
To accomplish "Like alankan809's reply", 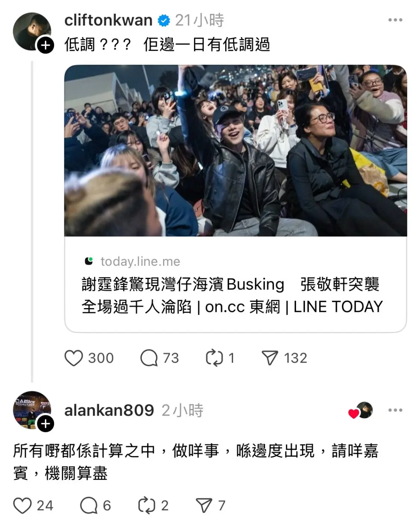I will [x=22, y=506].
